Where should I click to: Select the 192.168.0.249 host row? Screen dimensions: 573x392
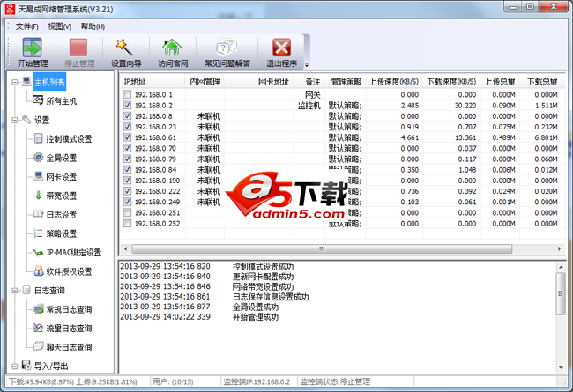[340, 202]
